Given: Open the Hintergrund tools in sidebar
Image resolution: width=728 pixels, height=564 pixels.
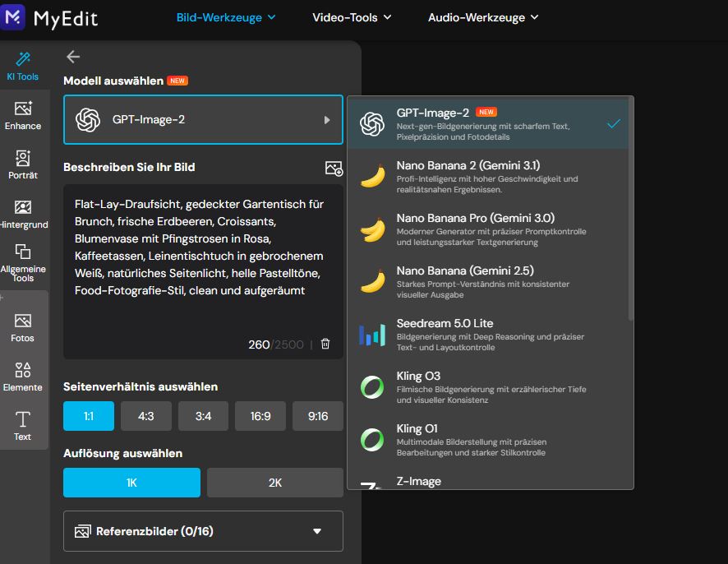Looking at the screenshot, I should 23,214.
